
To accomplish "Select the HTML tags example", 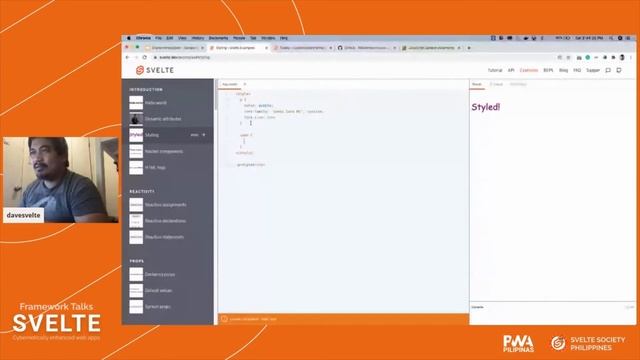I will 168,167.
